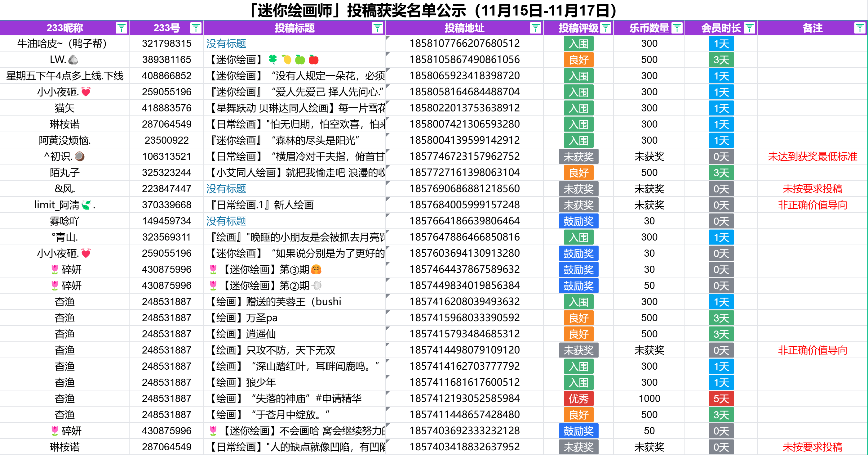Click the red 优秀 rating badge
868x455 pixels.
coord(578,399)
